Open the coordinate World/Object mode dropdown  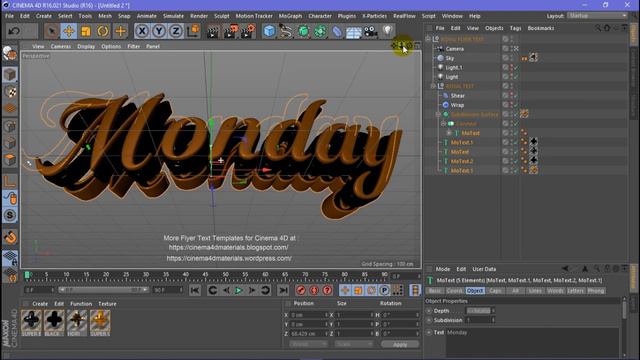point(309,344)
